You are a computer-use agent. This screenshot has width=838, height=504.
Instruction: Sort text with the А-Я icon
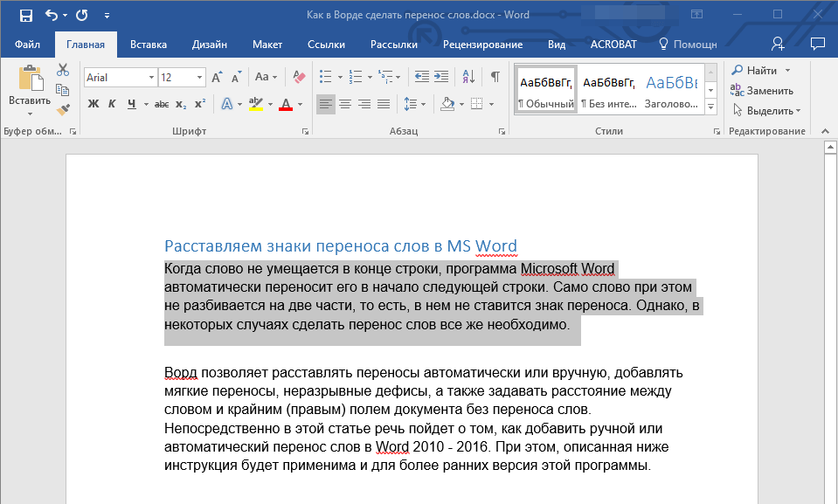tap(468, 77)
